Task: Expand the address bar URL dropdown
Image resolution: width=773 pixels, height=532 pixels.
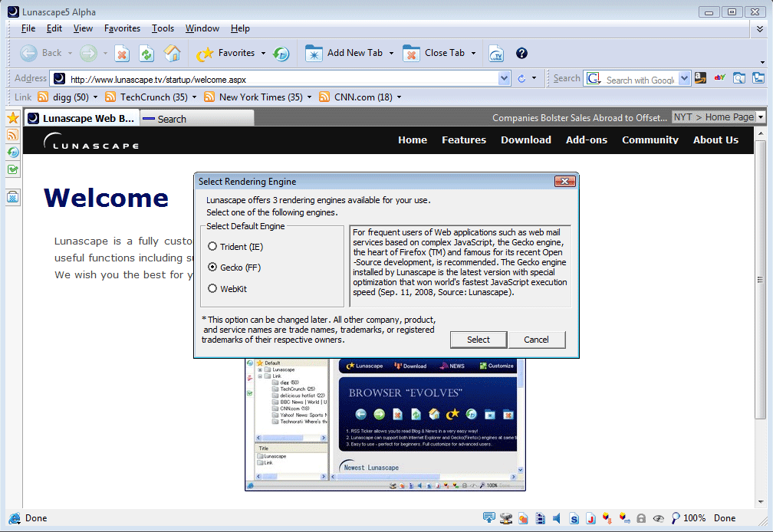Action: tap(504, 78)
